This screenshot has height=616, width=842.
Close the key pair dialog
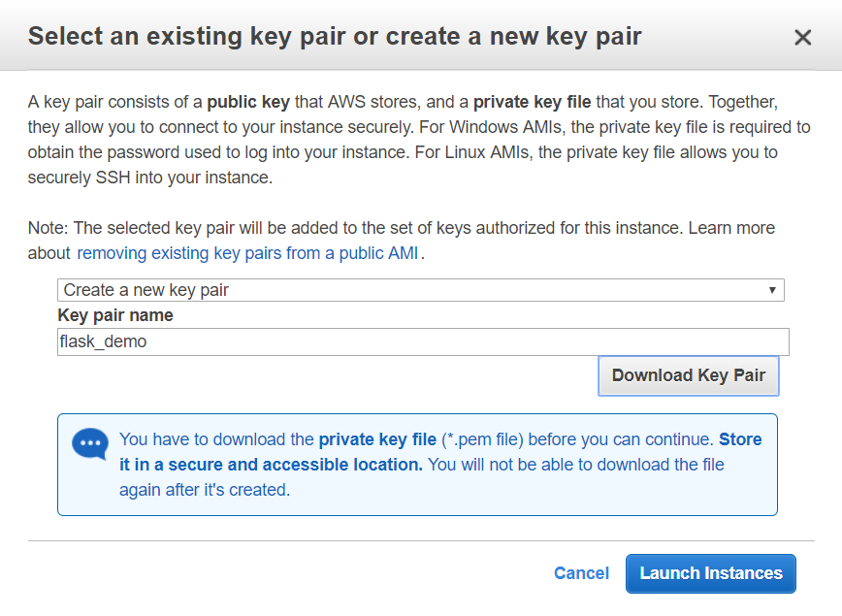(802, 38)
